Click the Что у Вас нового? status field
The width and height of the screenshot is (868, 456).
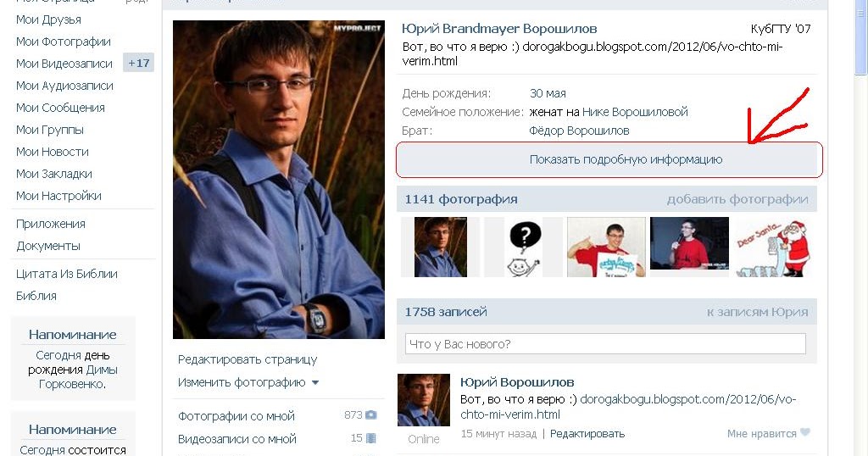click(x=605, y=343)
